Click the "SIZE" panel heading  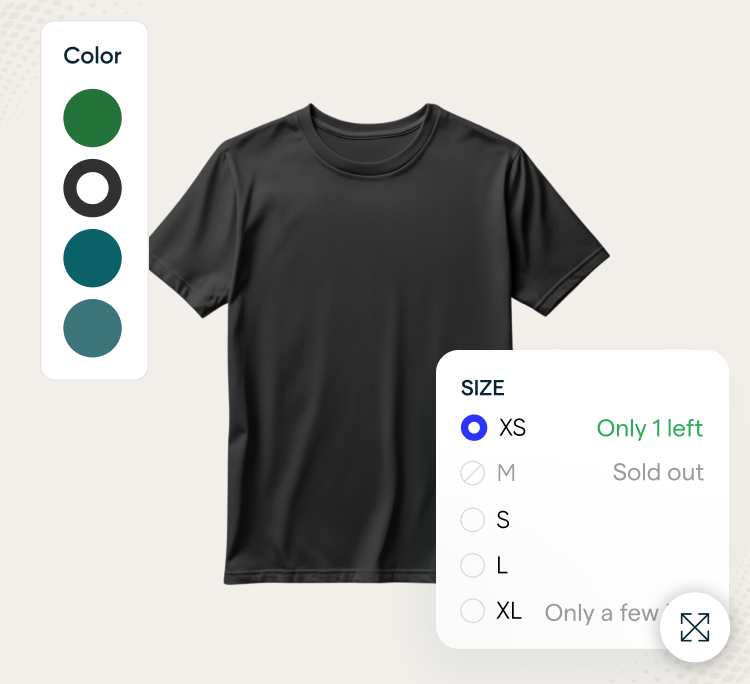[x=482, y=388]
